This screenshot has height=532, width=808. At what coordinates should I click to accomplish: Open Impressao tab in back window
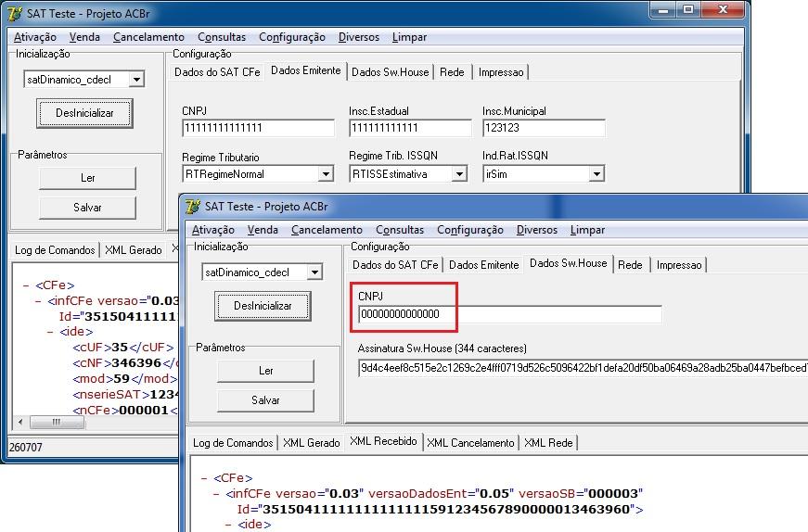pos(501,72)
